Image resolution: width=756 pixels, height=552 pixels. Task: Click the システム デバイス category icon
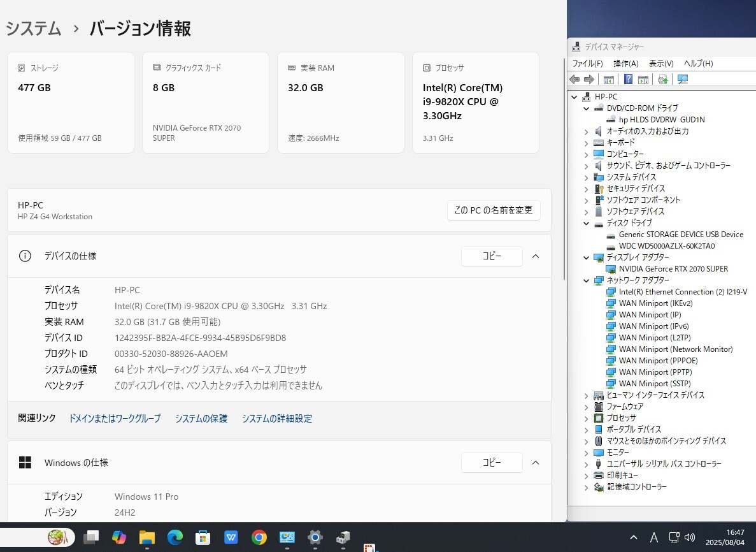598,177
